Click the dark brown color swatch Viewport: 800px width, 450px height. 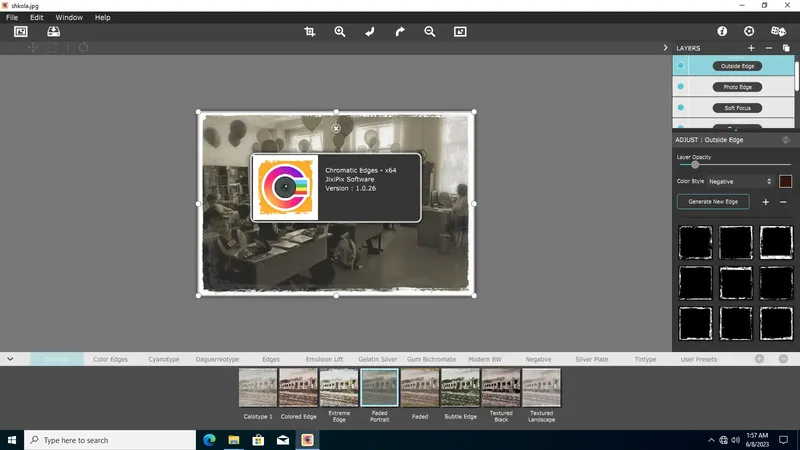click(x=785, y=181)
